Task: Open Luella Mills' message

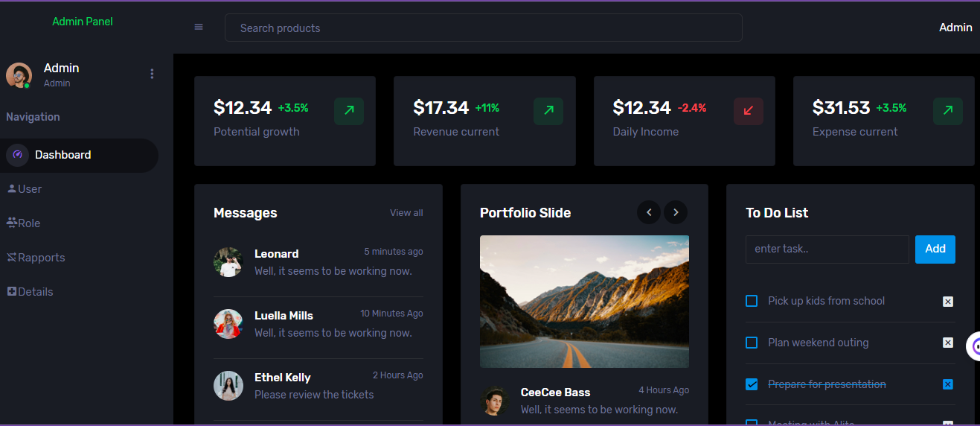Action: pos(318,324)
